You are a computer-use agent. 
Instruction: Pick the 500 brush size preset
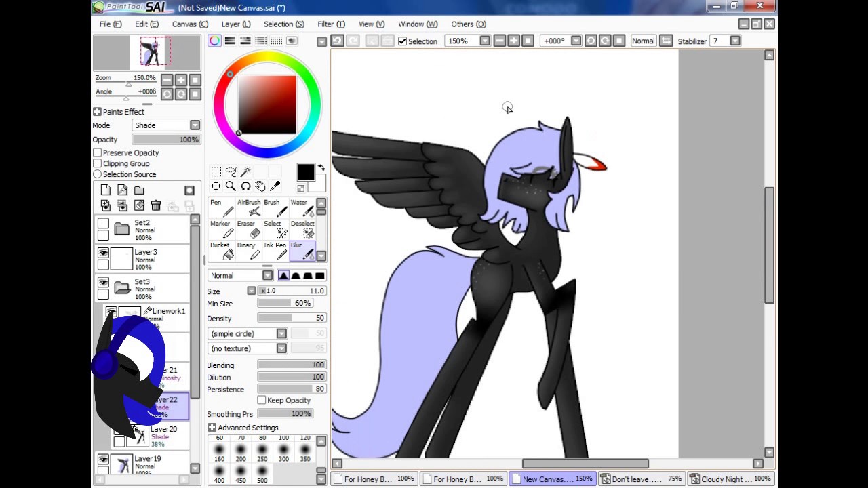click(x=262, y=474)
